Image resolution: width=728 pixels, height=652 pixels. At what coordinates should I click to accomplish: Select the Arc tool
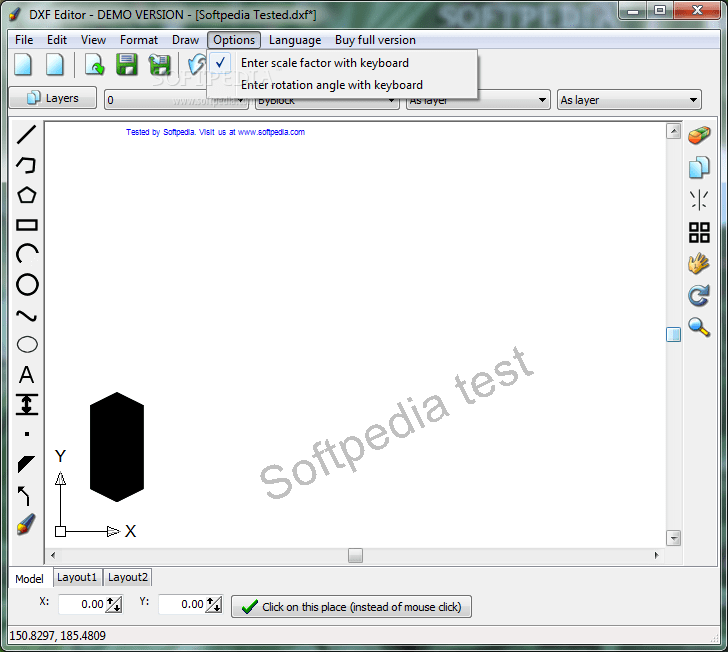(26, 254)
